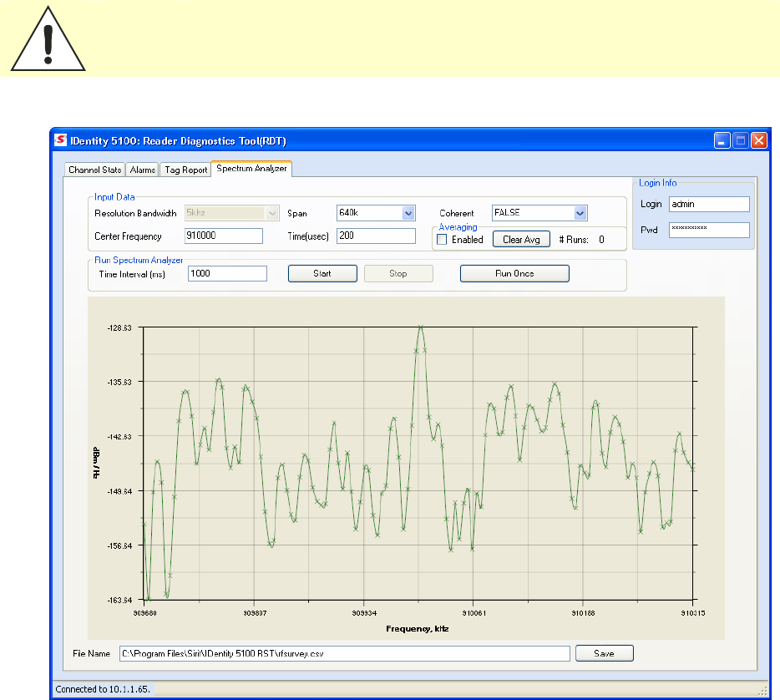Click the Login field containing admin
This screenshot has width=780, height=700.
[x=709, y=204]
